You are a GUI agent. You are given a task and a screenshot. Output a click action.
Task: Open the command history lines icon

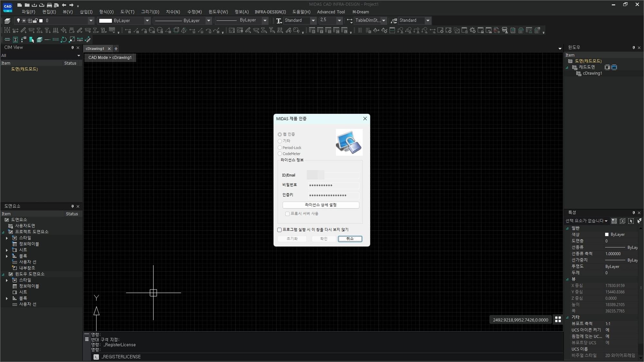tap(87, 339)
